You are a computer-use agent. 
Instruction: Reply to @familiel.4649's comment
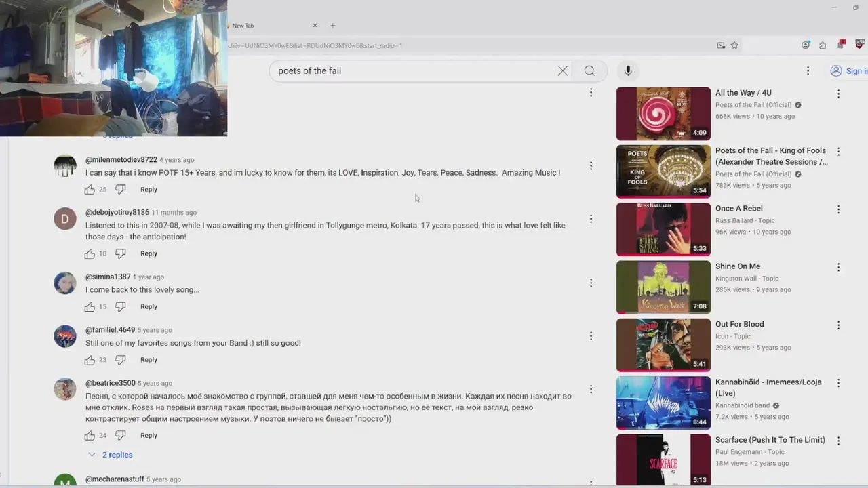pyautogui.click(x=149, y=360)
